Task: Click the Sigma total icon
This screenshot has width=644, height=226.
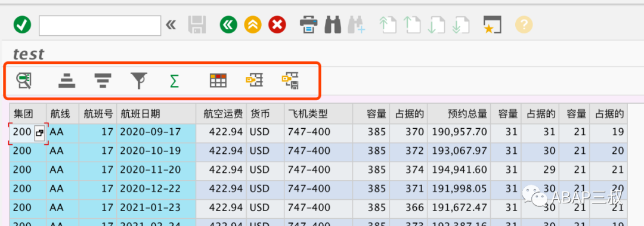Action: pos(174,81)
